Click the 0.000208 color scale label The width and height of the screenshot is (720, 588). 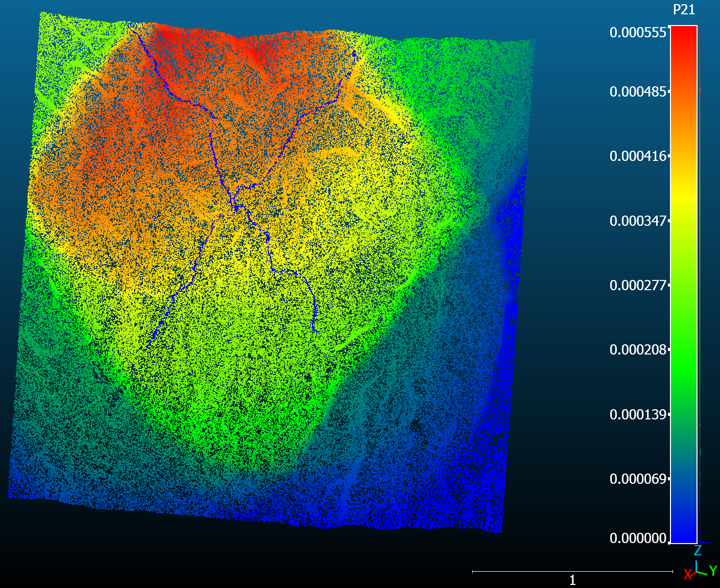638,350
